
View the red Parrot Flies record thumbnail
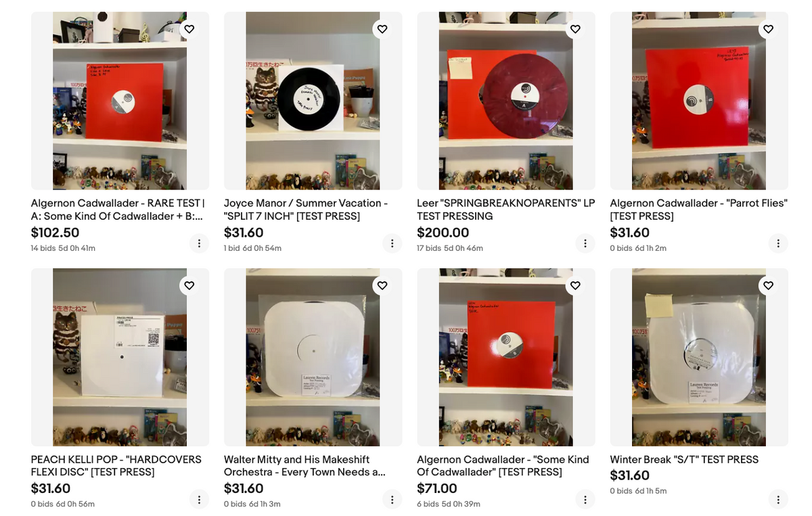(699, 101)
